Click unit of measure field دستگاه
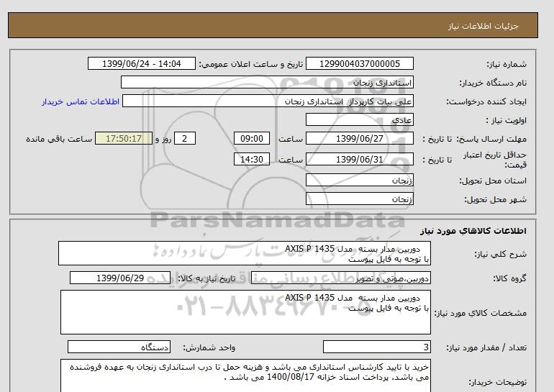554x392 pixels. 119,347
